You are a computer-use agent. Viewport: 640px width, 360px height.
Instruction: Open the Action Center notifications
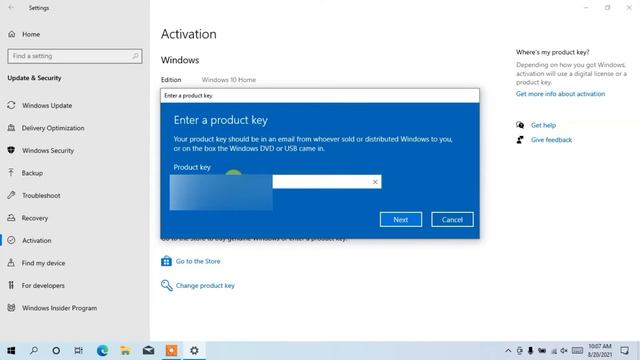[624, 351]
